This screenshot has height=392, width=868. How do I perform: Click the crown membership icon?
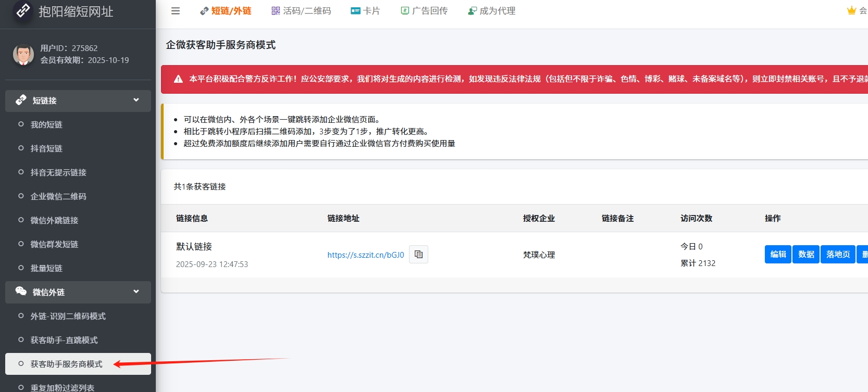pos(851,11)
